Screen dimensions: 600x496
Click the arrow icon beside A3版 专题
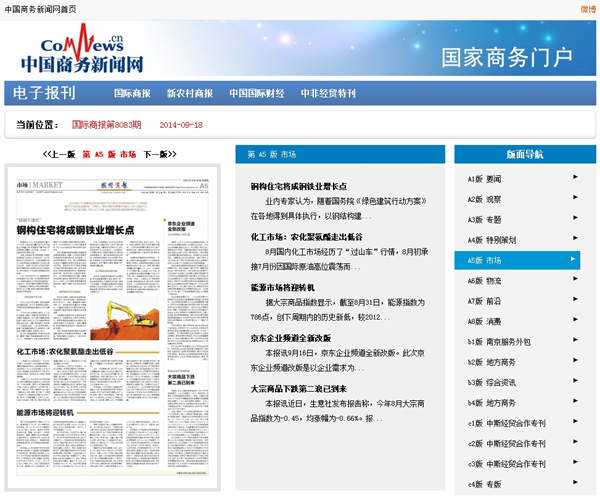(574, 219)
